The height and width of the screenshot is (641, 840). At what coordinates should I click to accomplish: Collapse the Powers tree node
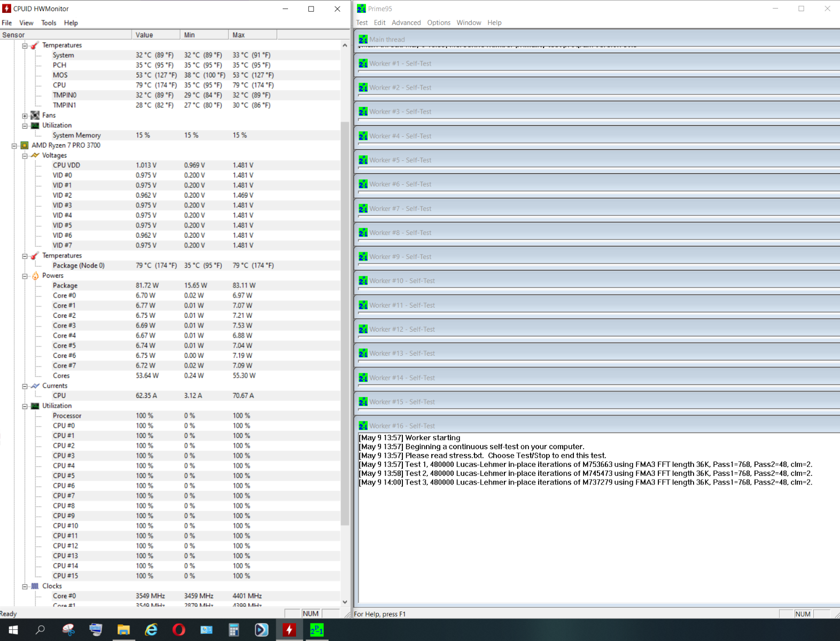coord(25,276)
